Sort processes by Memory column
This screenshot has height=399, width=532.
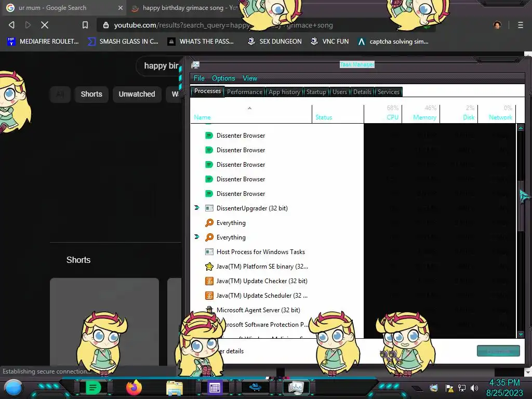tap(421, 114)
